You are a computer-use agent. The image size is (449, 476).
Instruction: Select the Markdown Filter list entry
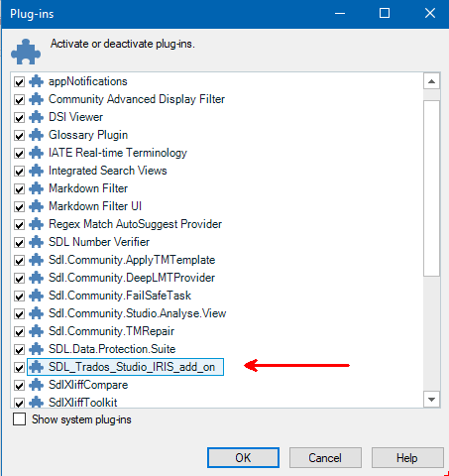click(88, 188)
